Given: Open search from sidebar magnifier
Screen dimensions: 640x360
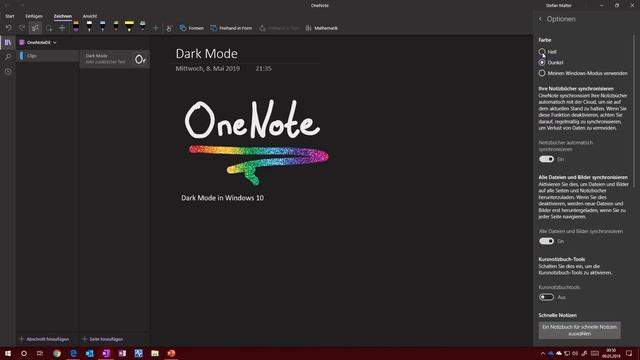Looking at the screenshot, I should click(8, 57).
